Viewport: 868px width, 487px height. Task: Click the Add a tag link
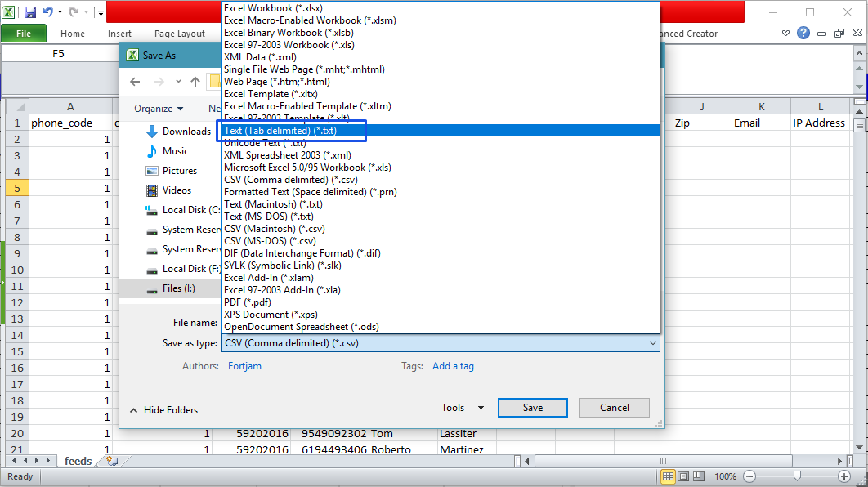click(x=453, y=365)
